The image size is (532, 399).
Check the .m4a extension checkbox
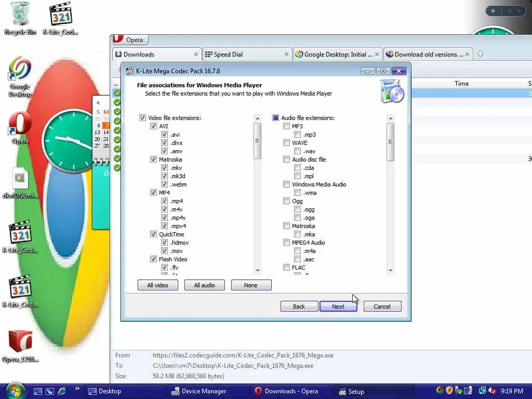coord(297,251)
